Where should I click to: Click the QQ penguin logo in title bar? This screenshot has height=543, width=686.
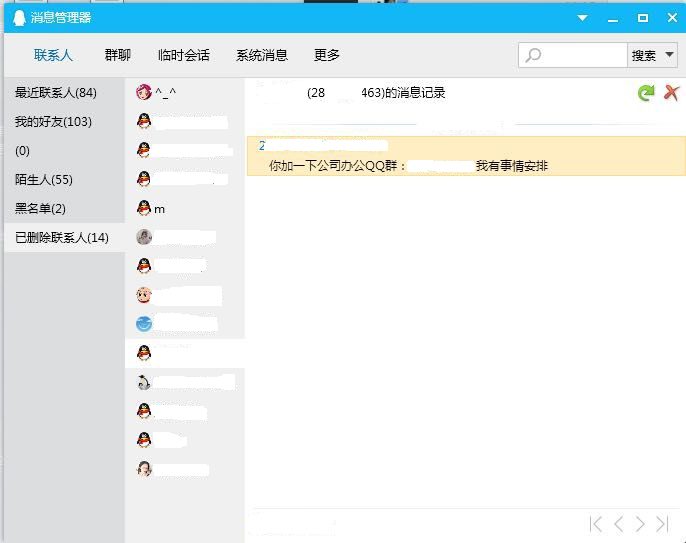click(x=19, y=18)
